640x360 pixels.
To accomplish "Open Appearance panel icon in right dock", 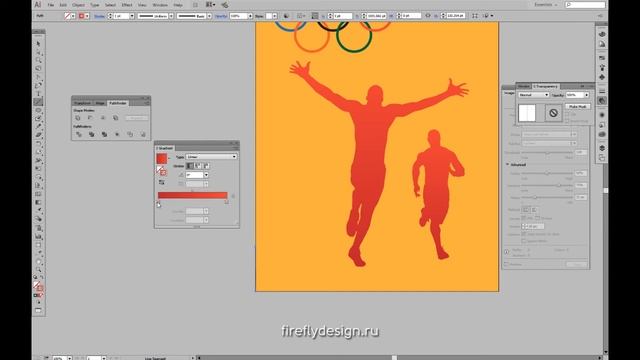I will tap(602, 115).
